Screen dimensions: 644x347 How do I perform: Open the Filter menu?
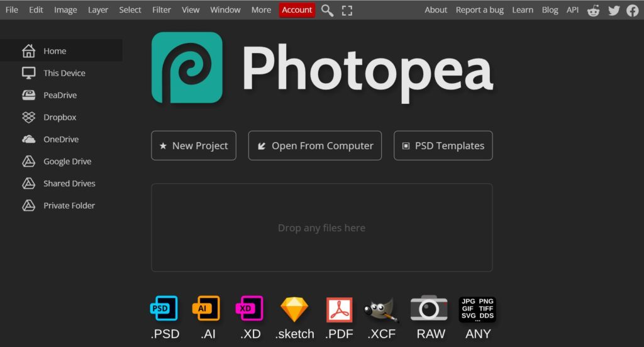point(162,10)
